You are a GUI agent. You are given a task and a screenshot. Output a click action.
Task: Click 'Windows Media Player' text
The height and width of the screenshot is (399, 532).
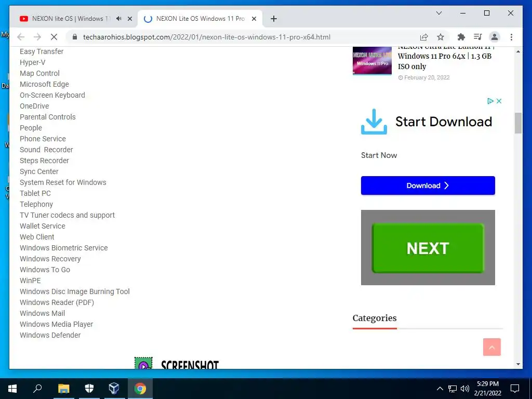(56, 324)
